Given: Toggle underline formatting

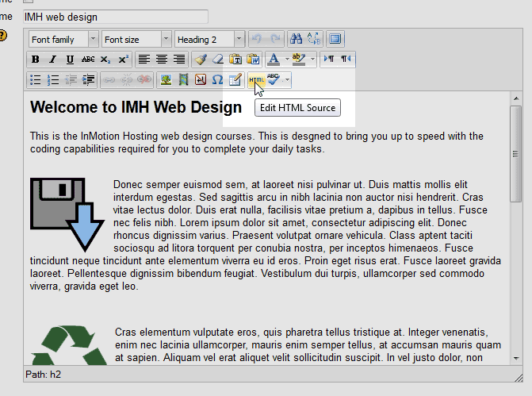Looking at the screenshot, I should 70,60.
